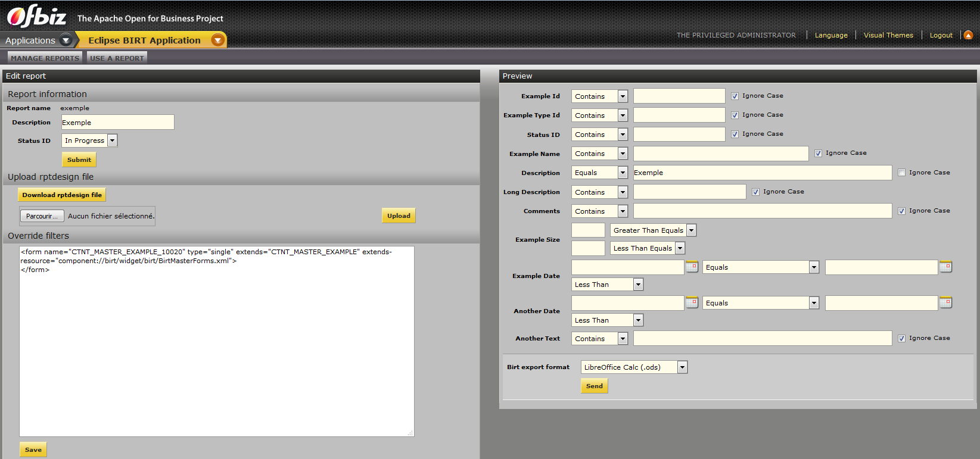Focus the Example Name value field

pos(721,154)
